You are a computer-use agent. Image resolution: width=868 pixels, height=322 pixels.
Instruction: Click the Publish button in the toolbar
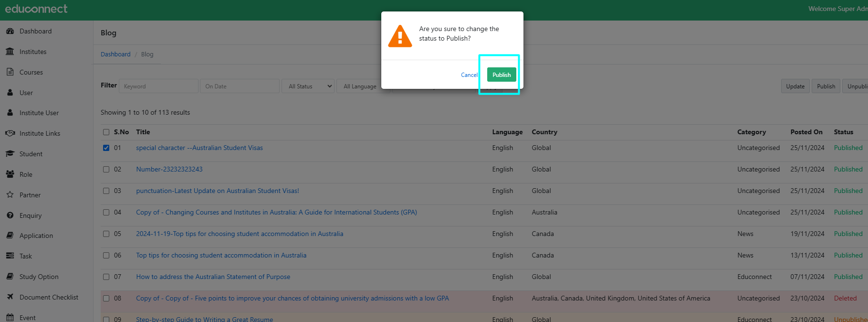point(826,86)
